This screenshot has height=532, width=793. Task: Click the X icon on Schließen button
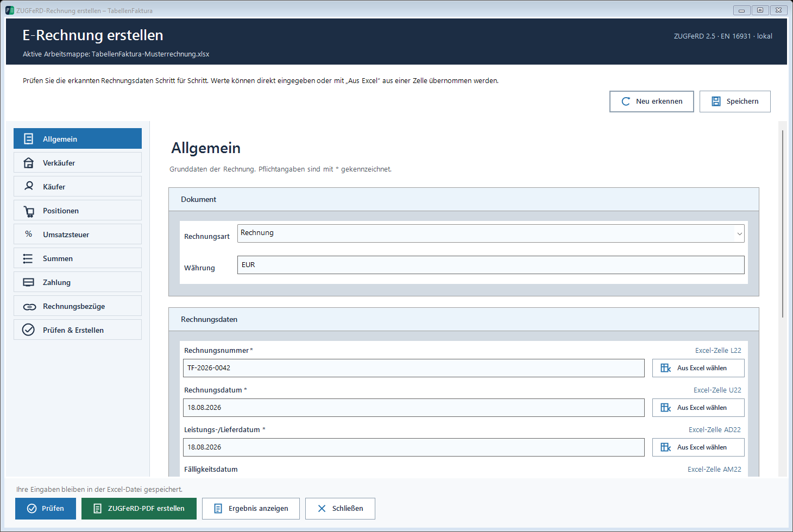pos(322,509)
